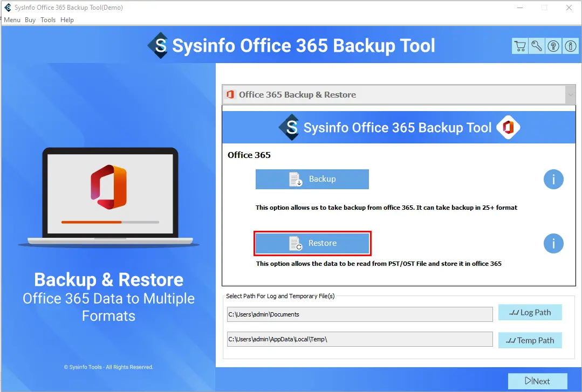
Task: Minimize the Sysinfo window
Action: tap(520, 8)
